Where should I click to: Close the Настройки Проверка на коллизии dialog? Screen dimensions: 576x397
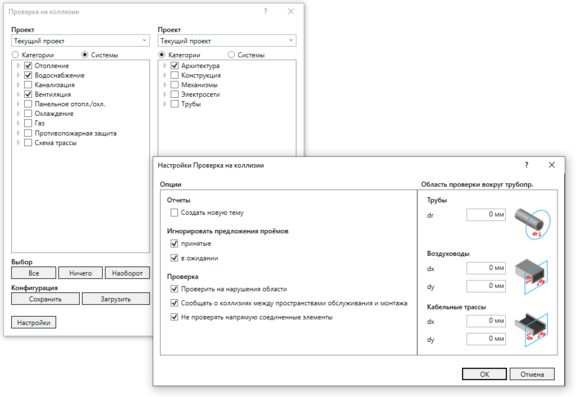pyautogui.click(x=552, y=165)
